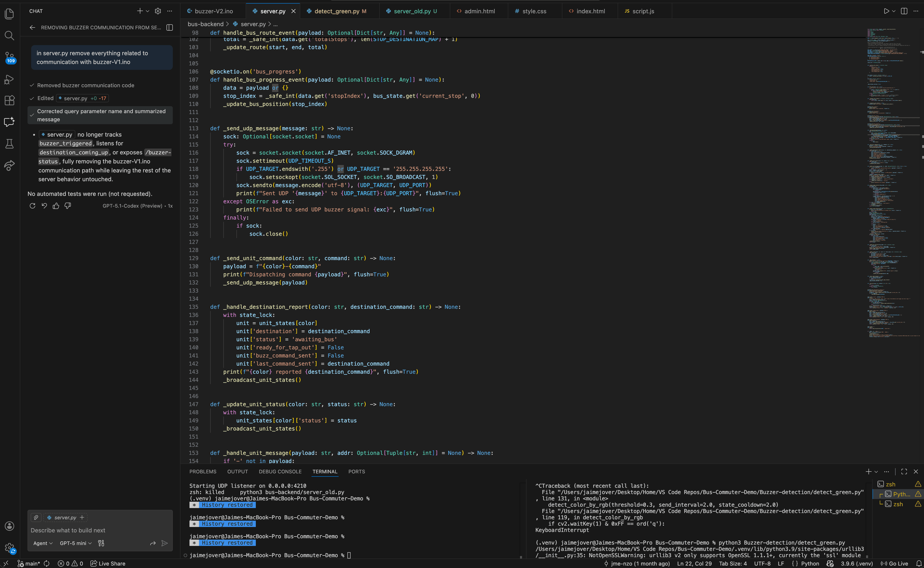Click the server.py edited file link
This screenshot has height=568, width=924.
click(x=75, y=98)
